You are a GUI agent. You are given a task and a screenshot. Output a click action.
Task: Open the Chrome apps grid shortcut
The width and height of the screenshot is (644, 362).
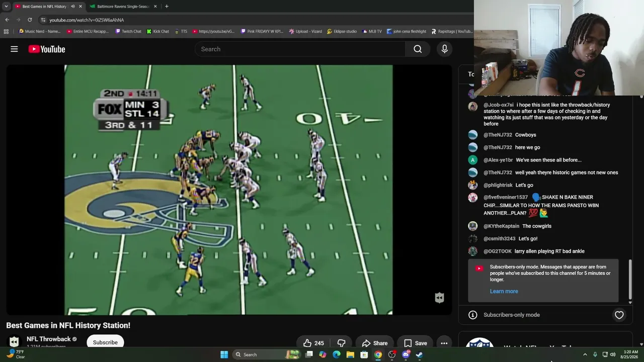click(6, 31)
